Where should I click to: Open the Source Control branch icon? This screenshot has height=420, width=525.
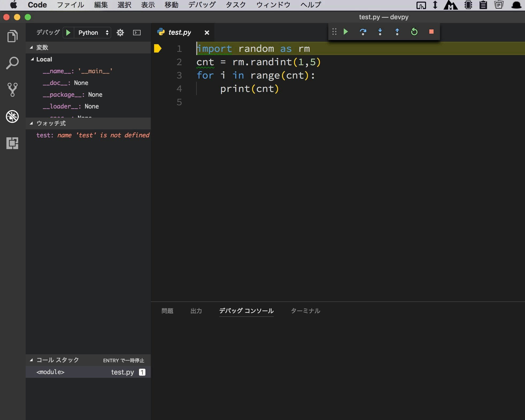[x=12, y=90]
